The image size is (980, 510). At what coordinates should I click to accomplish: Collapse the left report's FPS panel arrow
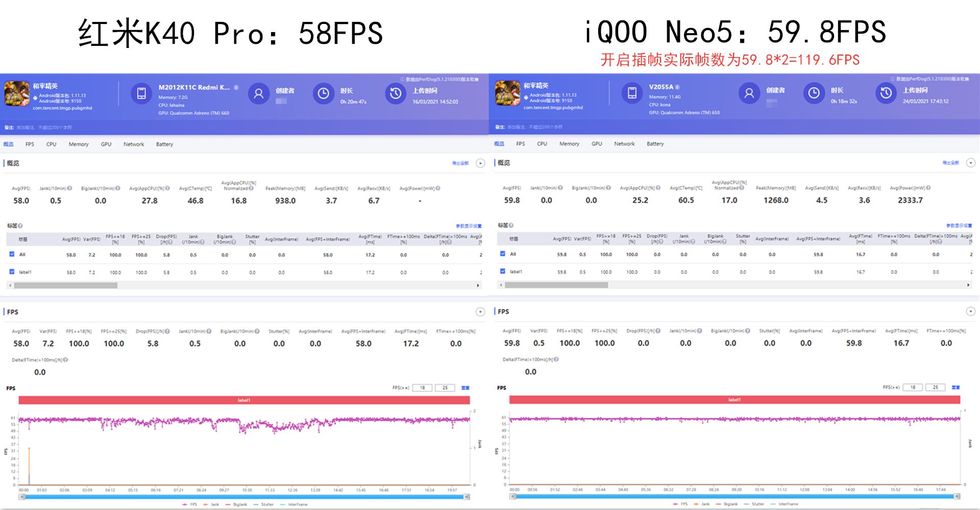[x=480, y=311]
